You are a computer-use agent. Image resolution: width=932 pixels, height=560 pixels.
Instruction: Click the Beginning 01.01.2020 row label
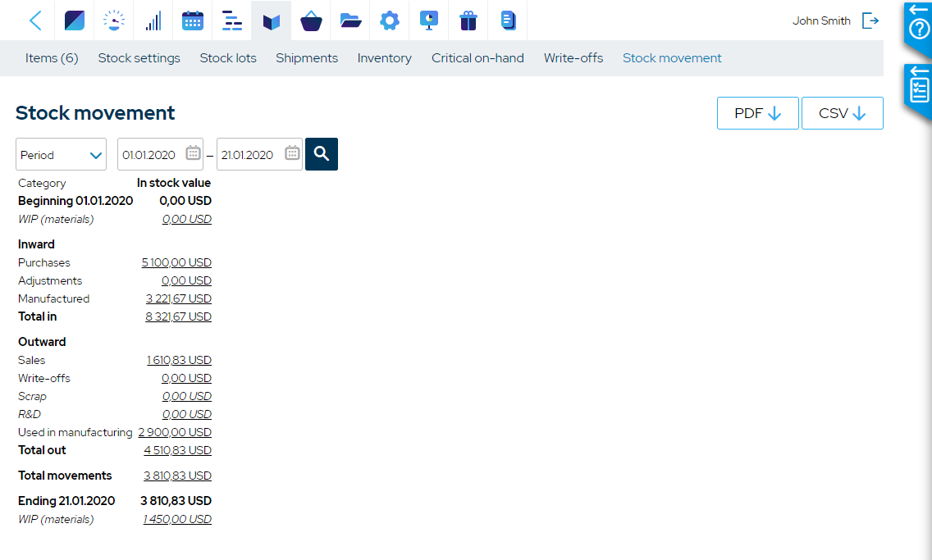coord(75,201)
